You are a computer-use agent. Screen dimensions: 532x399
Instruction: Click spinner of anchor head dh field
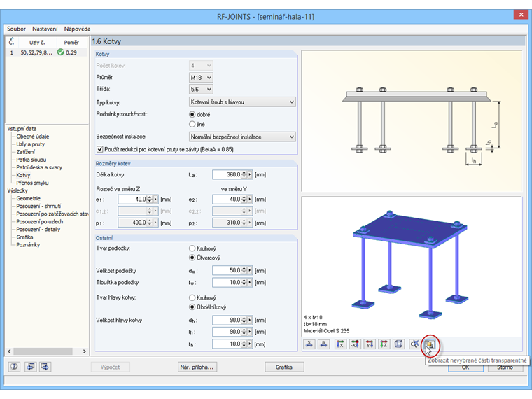pyautogui.click(x=244, y=320)
